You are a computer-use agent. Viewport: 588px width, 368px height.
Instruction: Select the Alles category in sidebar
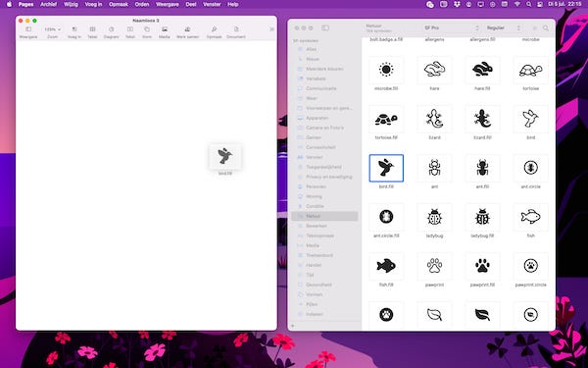click(x=324, y=49)
